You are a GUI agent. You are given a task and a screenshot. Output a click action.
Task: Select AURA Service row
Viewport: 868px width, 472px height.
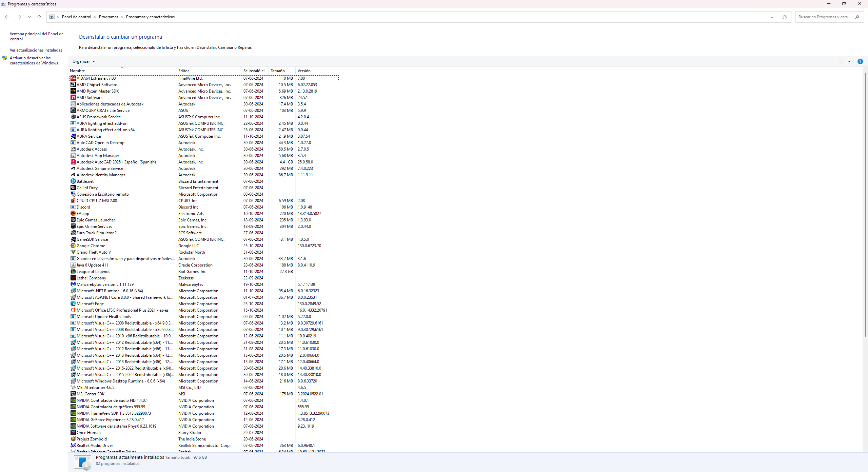point(203,136)
